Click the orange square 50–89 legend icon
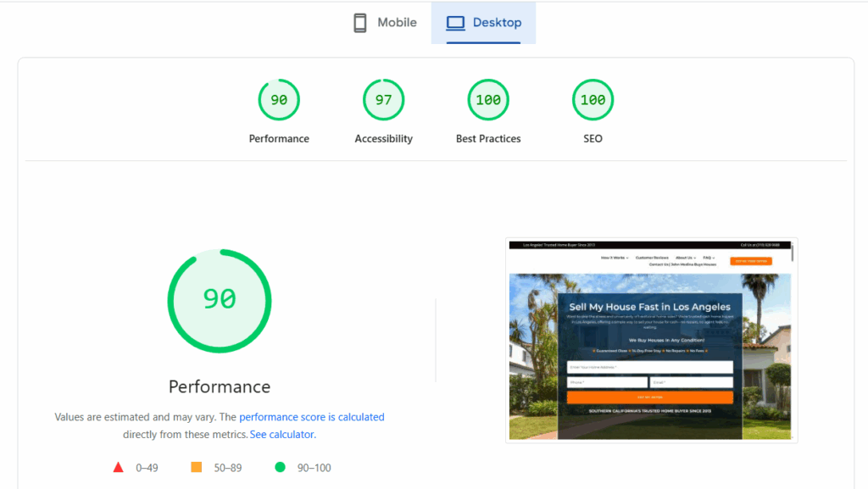Viewport: 868px width, 489px height. (197, 467)
